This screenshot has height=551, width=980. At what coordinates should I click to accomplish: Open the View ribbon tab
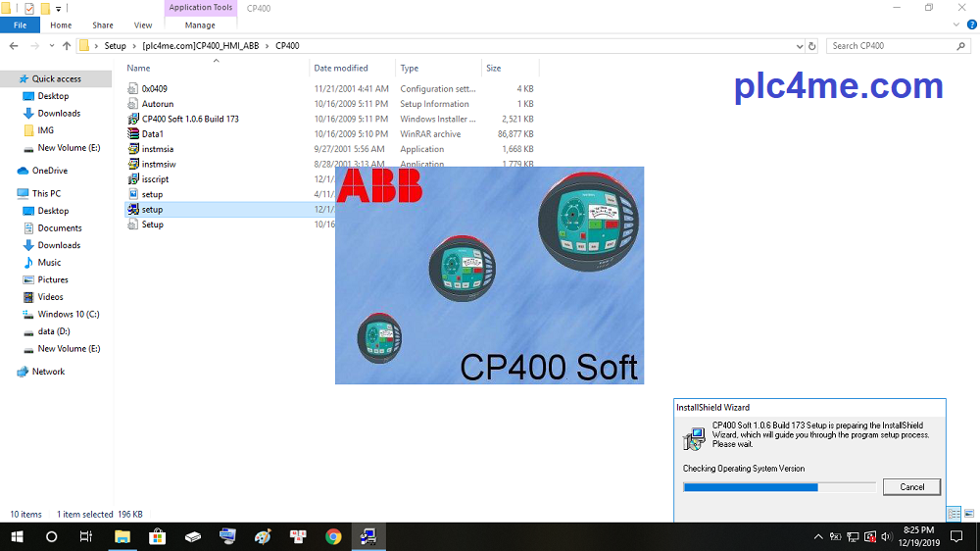pyautogui.click(x=142, y=25)
